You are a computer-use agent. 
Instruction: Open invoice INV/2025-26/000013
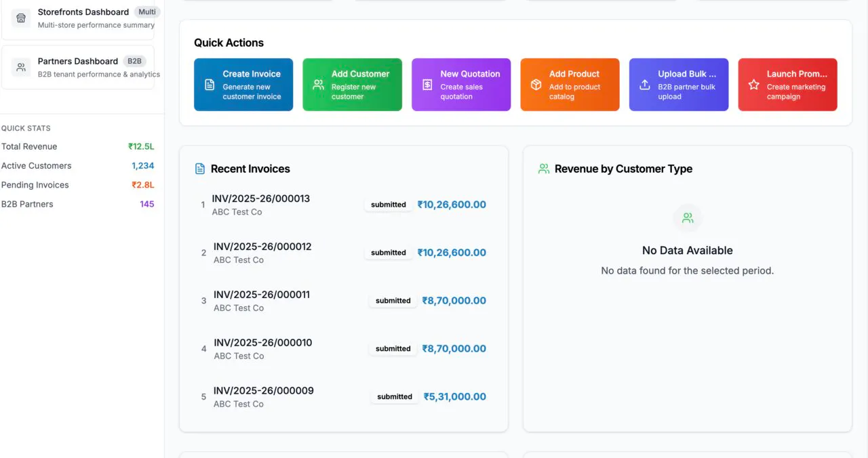(343, 205)
